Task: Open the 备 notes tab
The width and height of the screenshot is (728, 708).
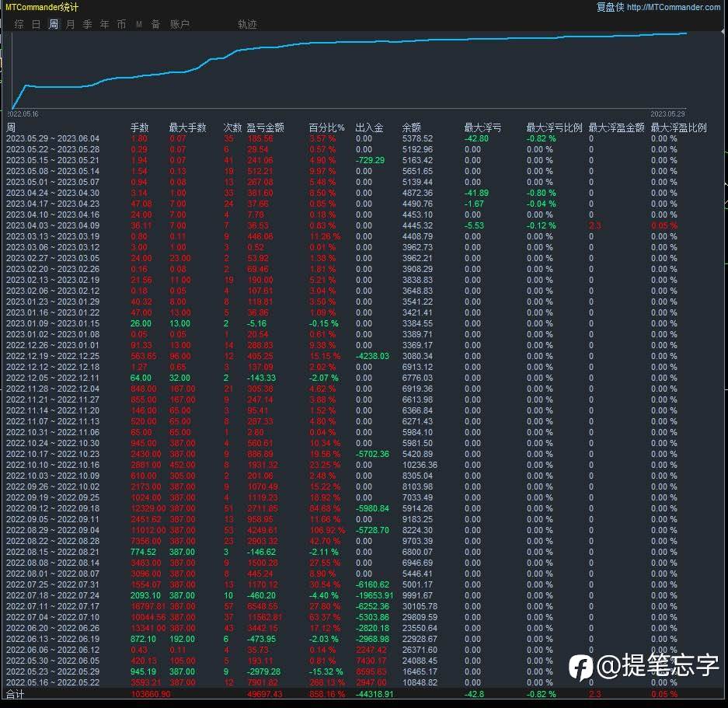Action: point(155,24)
